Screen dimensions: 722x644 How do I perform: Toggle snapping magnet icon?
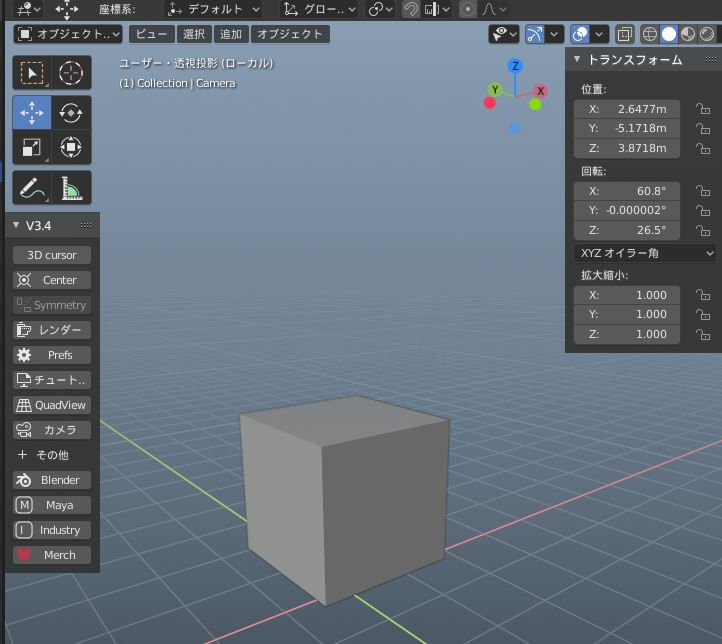[410, 9]
